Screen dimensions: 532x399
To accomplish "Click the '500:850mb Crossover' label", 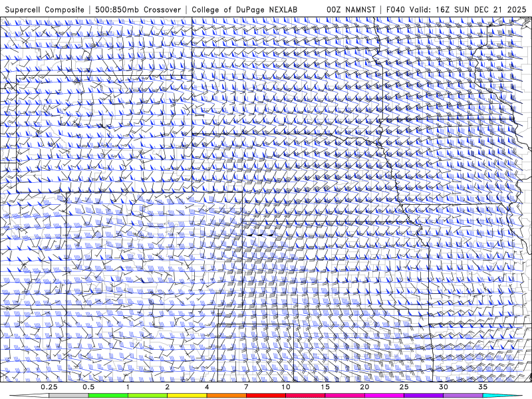I will pyautogui.click(x=138, y=9).
